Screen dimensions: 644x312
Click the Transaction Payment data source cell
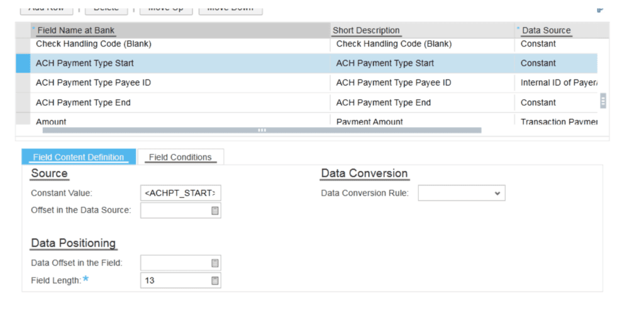556,120
